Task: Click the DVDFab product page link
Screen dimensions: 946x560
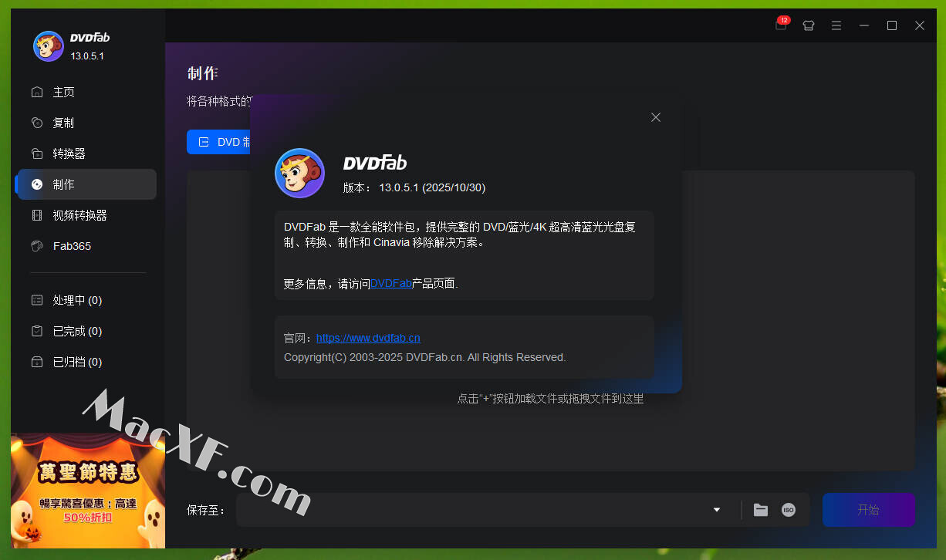Action: [390, 283]
